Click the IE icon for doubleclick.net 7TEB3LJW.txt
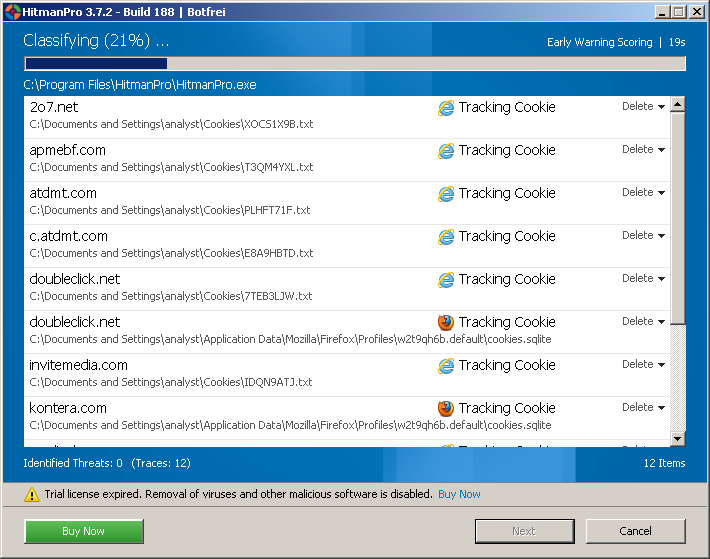Screen dimensions: 710x559 point(446,280)
